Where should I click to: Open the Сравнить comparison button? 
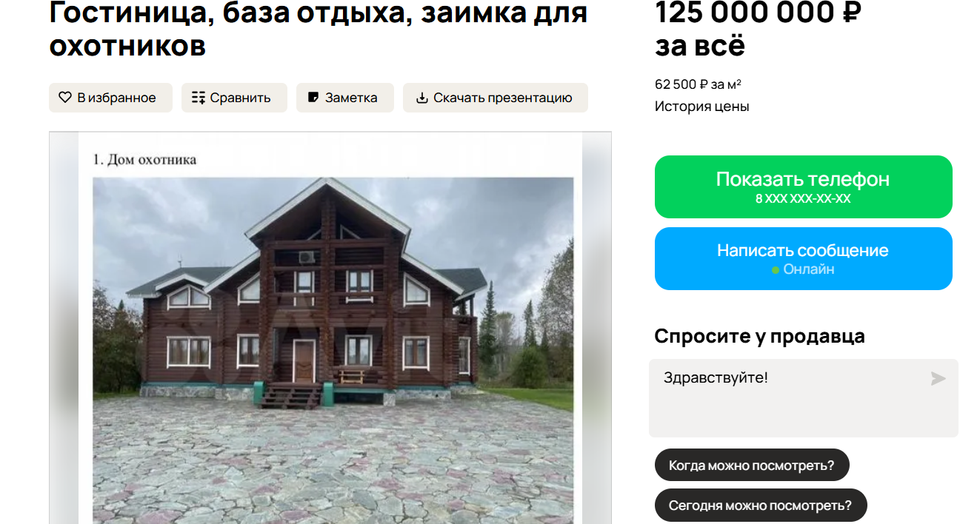point(234,98)
